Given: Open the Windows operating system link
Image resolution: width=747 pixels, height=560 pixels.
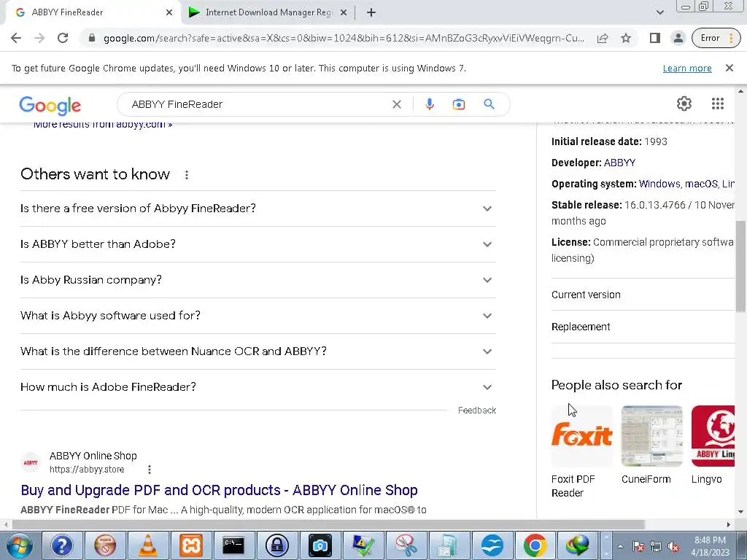Looking at the screenshot, I should tap(659, 184).
